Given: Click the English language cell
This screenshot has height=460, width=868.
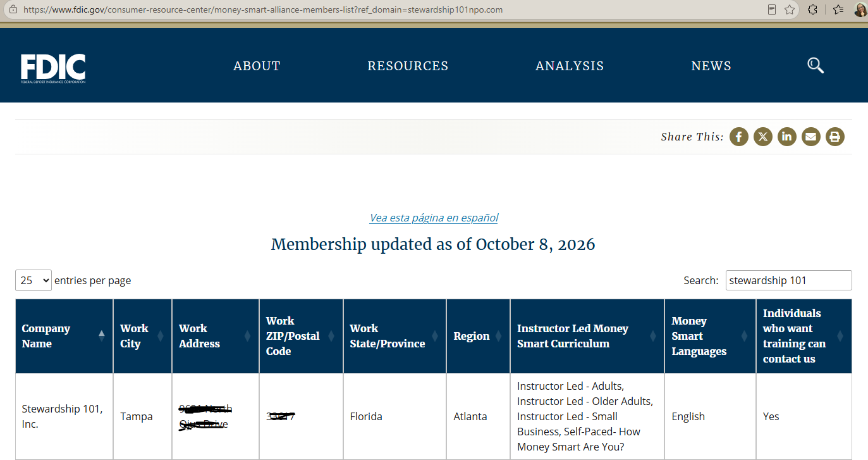Looking at the screenshot, I should [711, 416].
